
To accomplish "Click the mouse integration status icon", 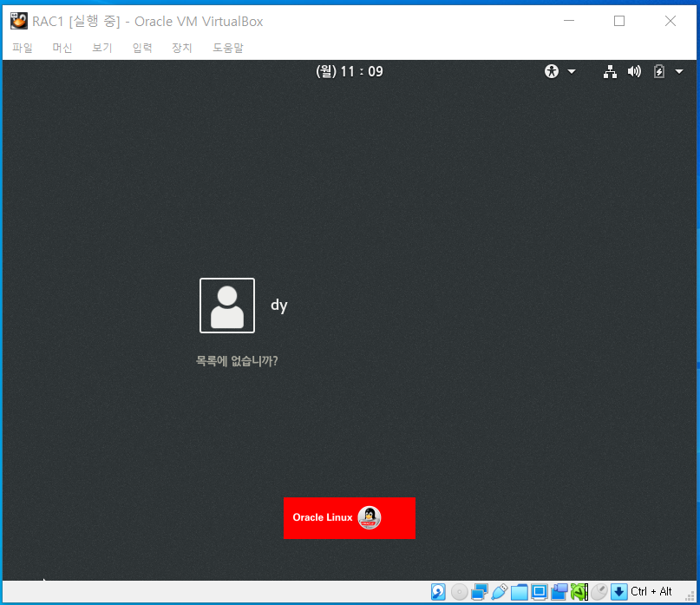I will pos(599,592).
